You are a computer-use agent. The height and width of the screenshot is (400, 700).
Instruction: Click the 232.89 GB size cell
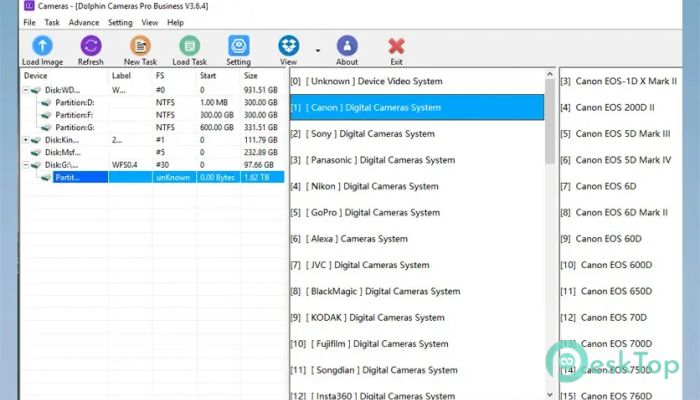(x=261, y=153)
